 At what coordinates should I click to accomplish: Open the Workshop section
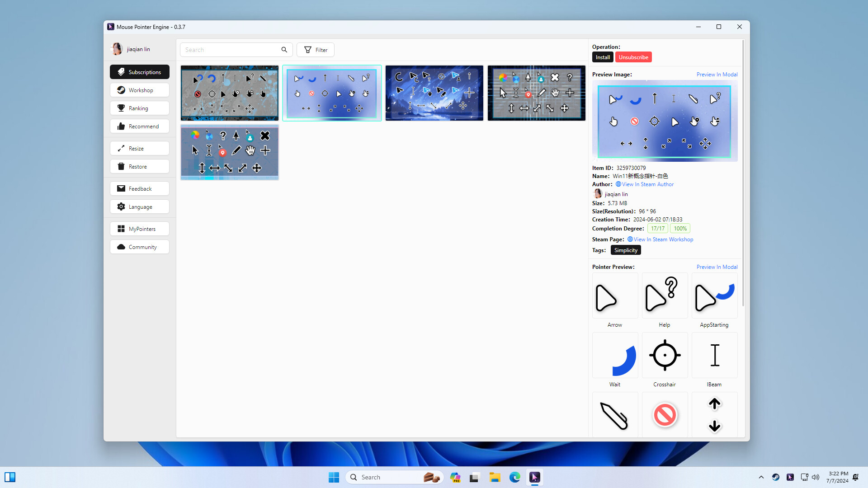(139, 90)
